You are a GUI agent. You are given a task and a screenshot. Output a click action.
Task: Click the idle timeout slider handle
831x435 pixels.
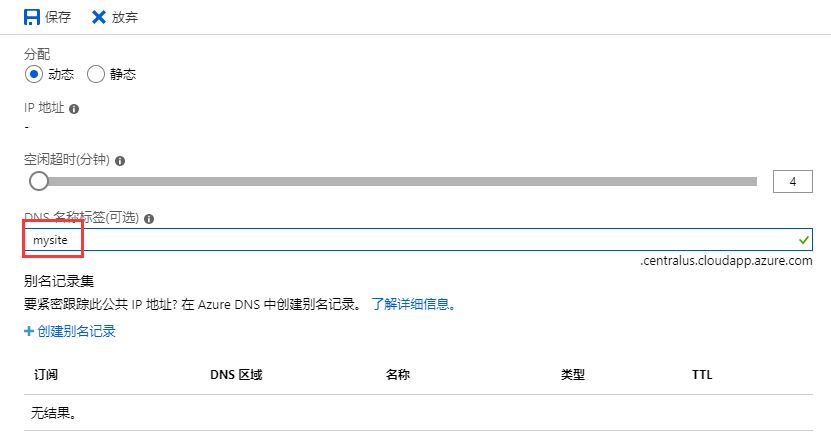coord(39,181)
